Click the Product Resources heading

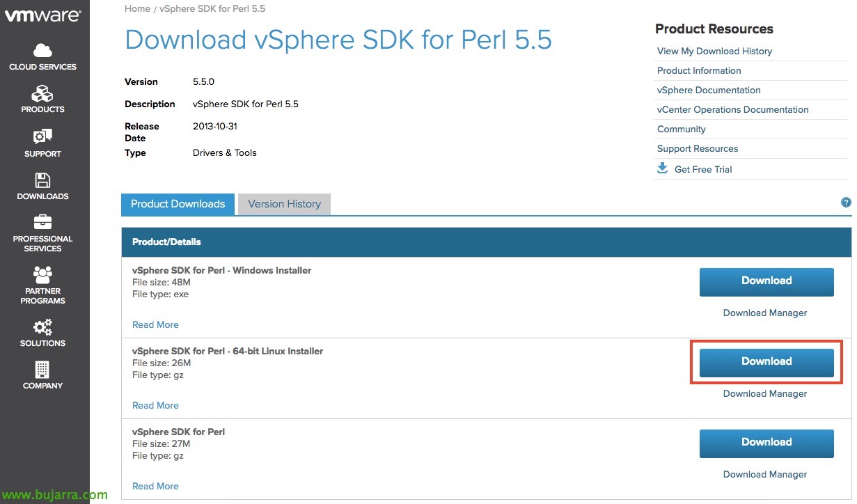714,29
